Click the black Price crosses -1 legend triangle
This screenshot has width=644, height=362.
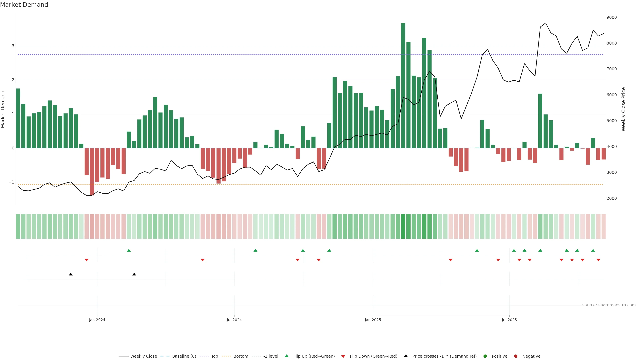[406, 356]
